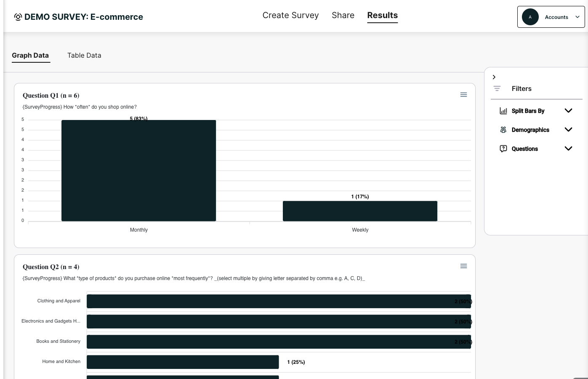Click the Filters funnel icon
Screen dimensions: 588x379
pos(497,88)
